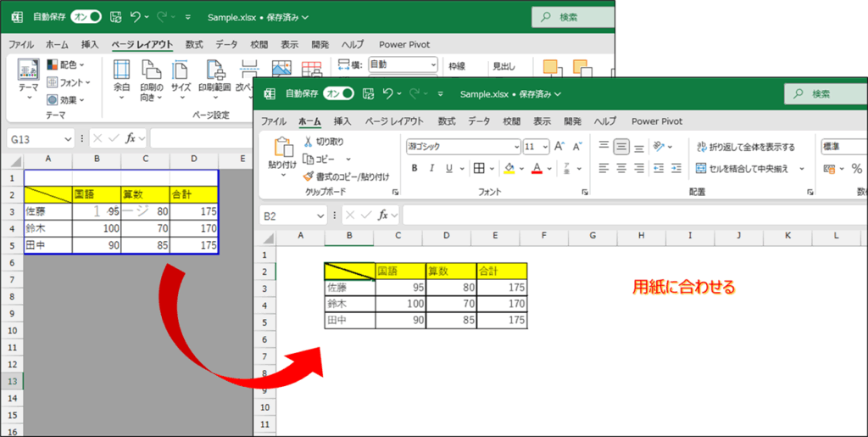Open 横: 自動 width dropdown in back window
The height and width of the screenshot is (437, 868).
(x=433, y=64)
